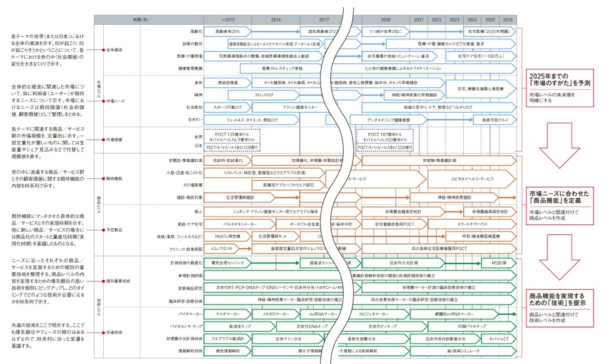
Task: Click the red marker next to 共通技術
Action: (104, 332)
